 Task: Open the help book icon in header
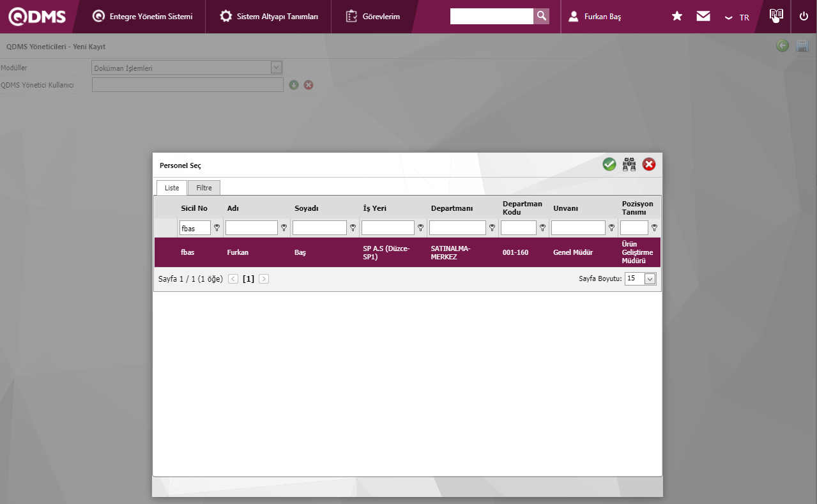[776, 15]
